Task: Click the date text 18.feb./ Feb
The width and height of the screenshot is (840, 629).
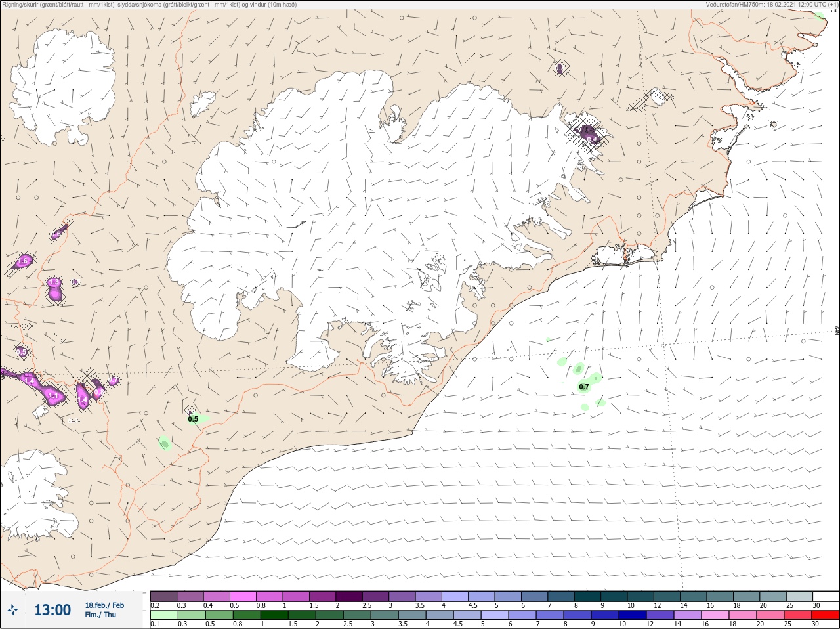Action: (x=104, y=605)
